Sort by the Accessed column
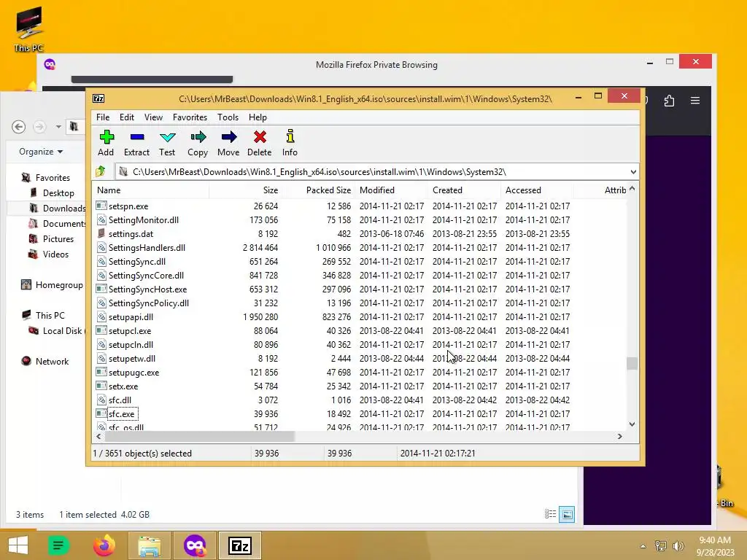The image size is (747, 560). (x=537, y=190)
